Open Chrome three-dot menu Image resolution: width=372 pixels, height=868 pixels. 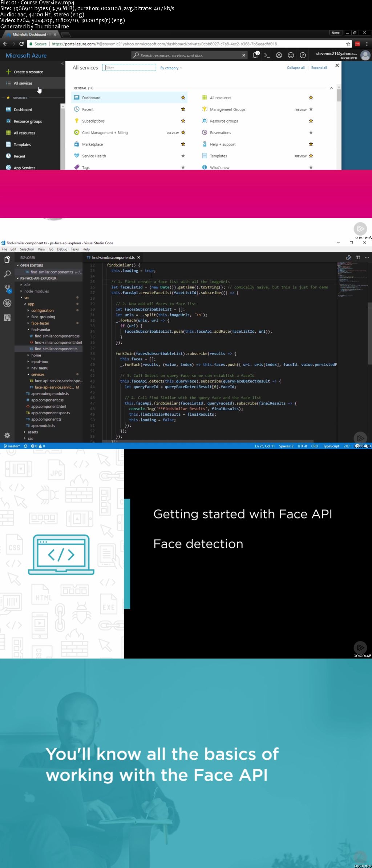pyautogui.click(x=367, y=44)
